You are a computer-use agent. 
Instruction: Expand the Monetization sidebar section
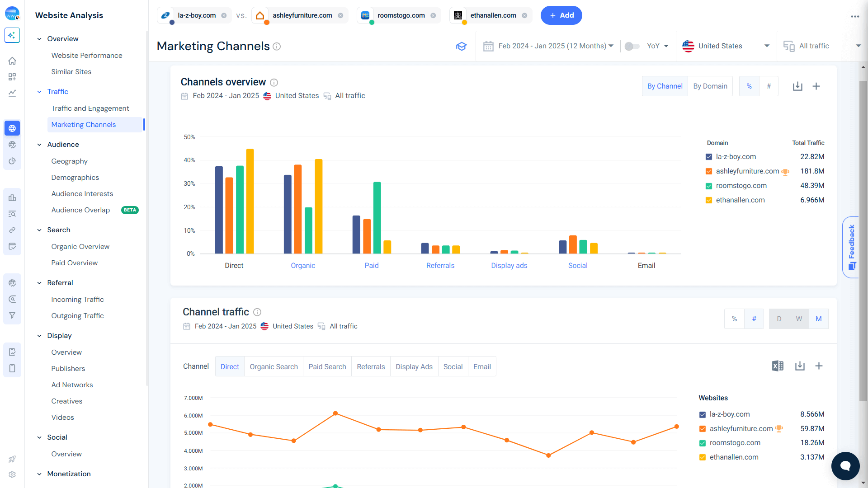tap(39, 474)
